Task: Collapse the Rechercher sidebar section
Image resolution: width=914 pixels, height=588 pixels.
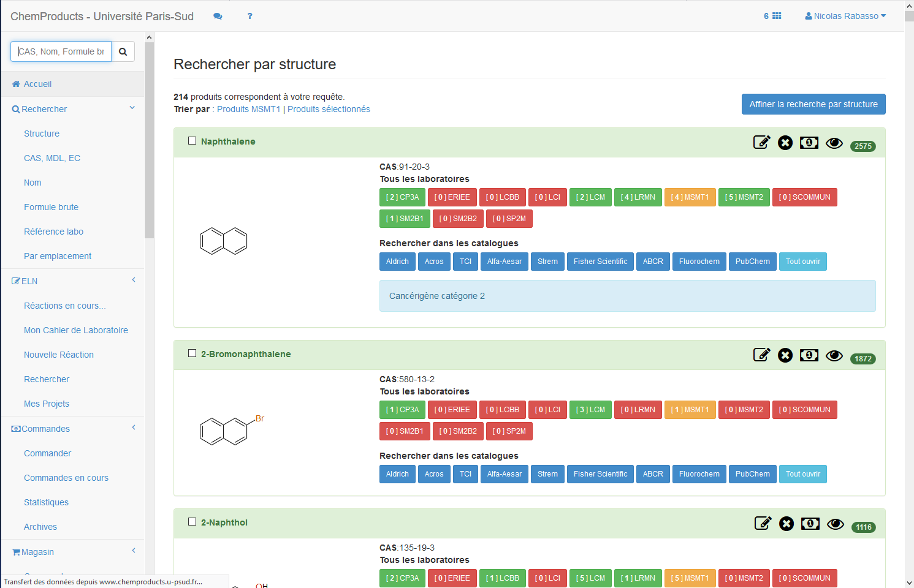Action: coord(132,108)
